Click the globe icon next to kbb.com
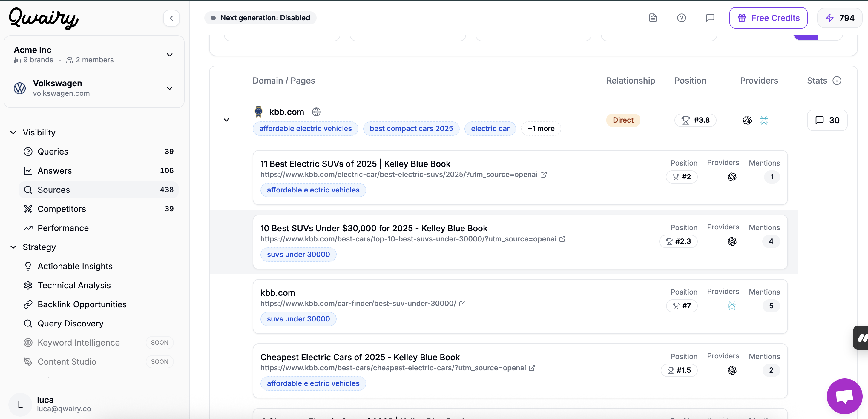Screen dimensions: 868x419 316,112
